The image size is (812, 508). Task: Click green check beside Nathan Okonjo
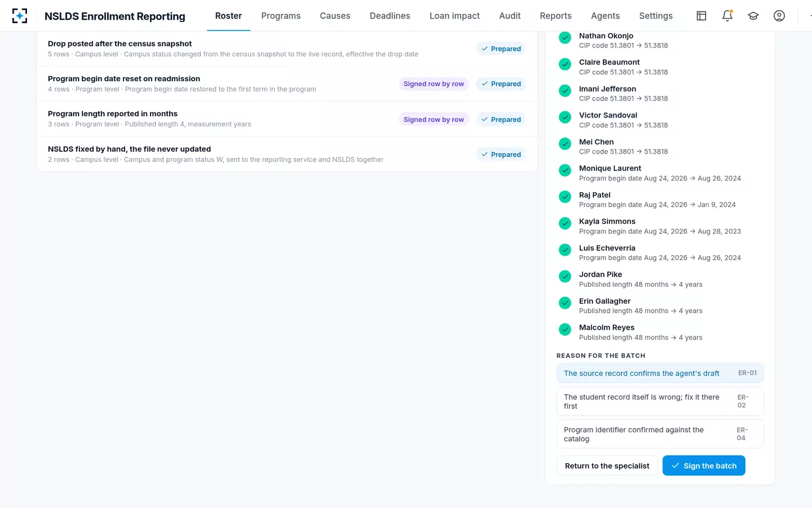(x=565, y=38)
